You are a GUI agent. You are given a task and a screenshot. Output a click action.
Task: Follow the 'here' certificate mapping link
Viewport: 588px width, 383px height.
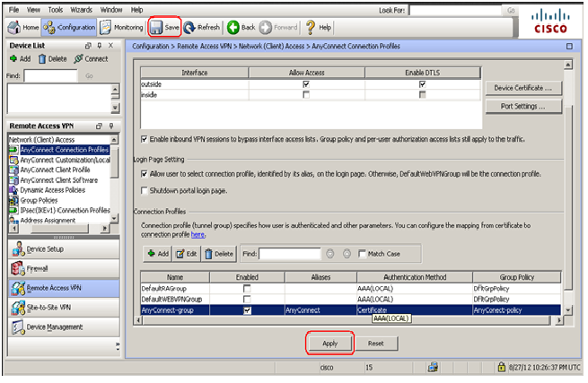pos(197,235)
